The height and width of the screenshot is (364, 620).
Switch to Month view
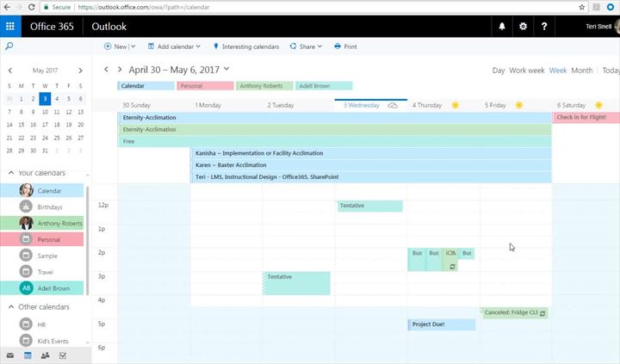[x=582, y=71]
